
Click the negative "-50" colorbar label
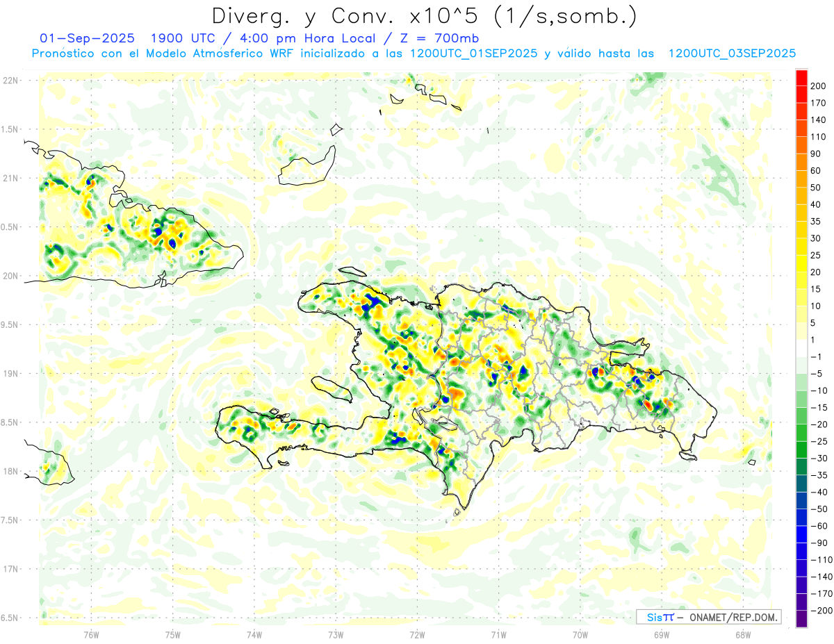tap(820, 509)
